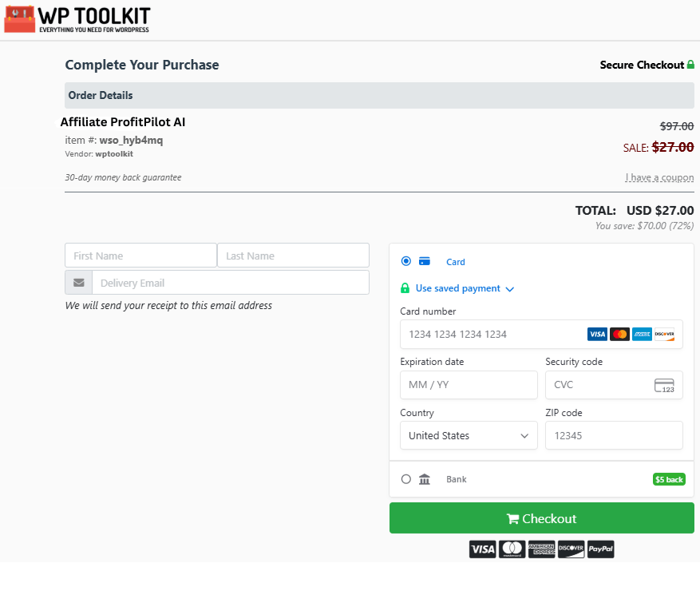
Task: Click the Discover logo in card number field
Action: click(x=664, y=334)
